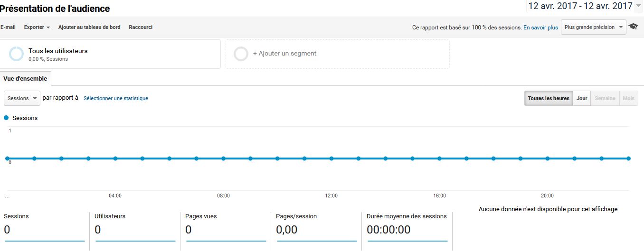Open the En savoir plus link

click(540, 28)
